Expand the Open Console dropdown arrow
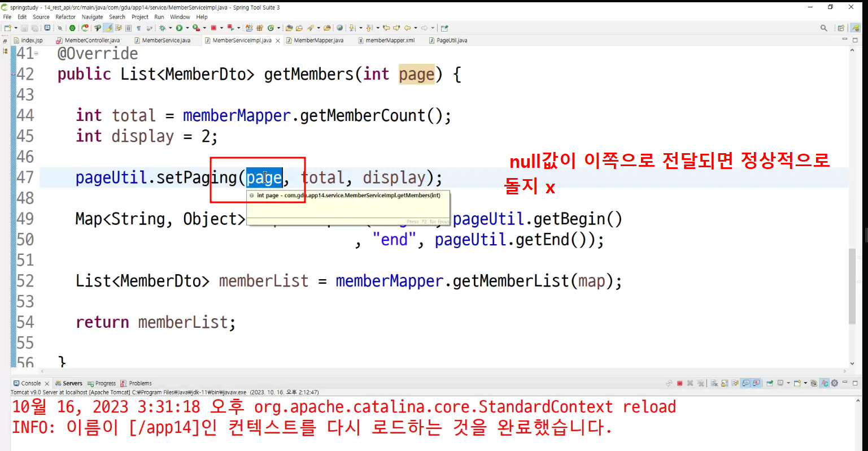This screenshot has height=451, width=868. tap(805, 383)
